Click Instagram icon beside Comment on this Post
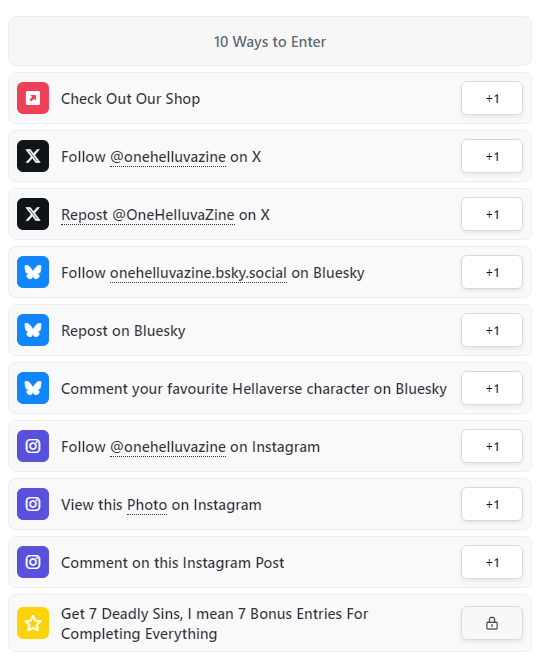The image size is (540, 658). click(33, 562)
